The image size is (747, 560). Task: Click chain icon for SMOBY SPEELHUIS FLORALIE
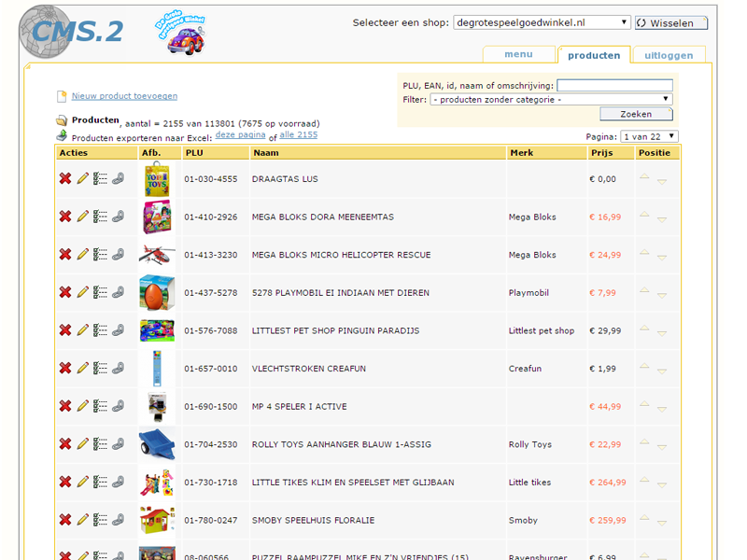pyautogui.click(x=119, y=520)
